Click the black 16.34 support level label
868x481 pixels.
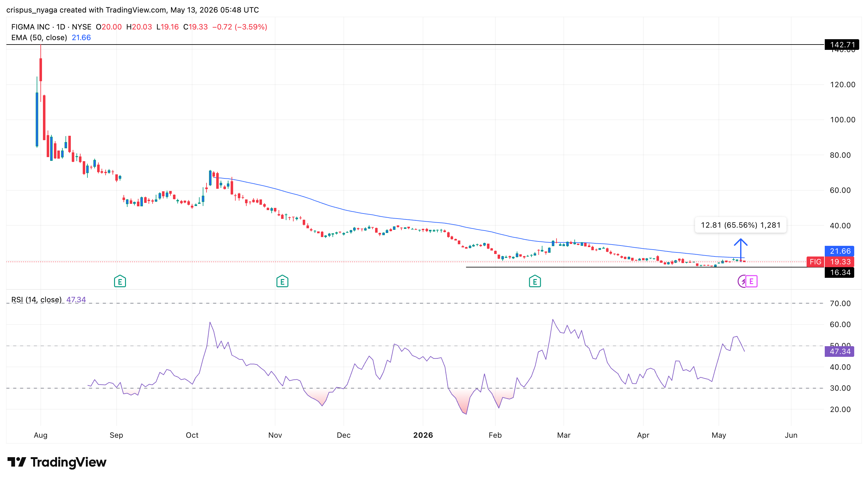click(x=839, y=272)
